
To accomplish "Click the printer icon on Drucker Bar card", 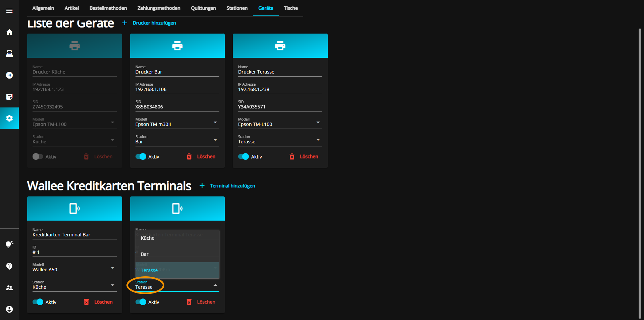I will tap(177, 46).
